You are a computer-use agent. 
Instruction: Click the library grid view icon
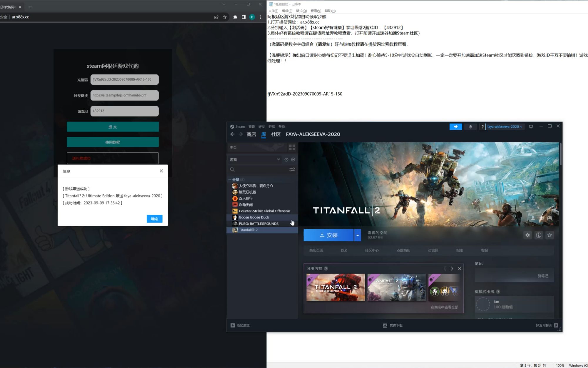coord(292,147)
